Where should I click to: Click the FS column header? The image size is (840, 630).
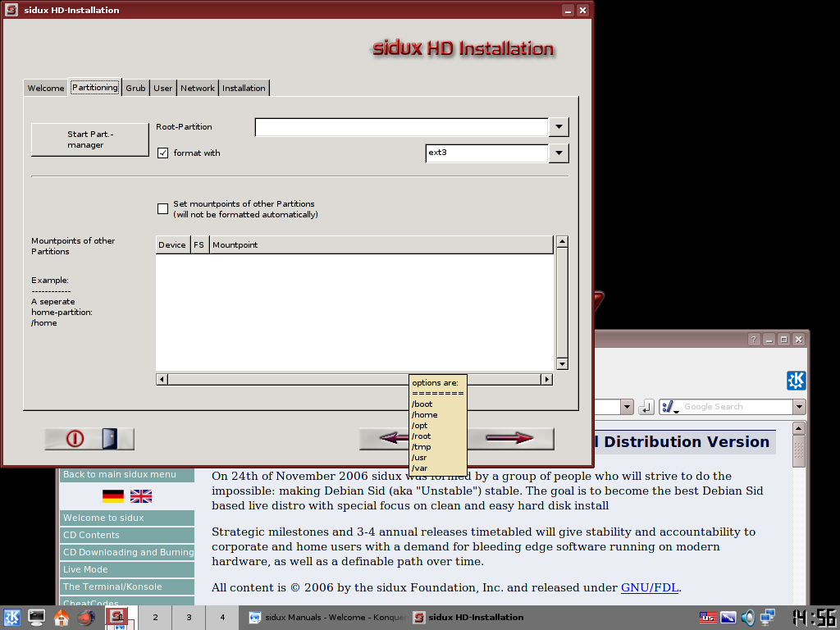(199, 244)
